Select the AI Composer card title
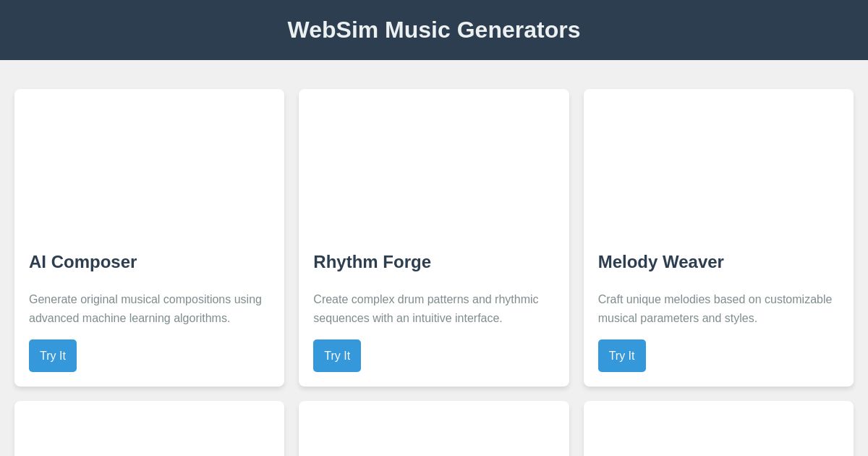 [82, 262]
